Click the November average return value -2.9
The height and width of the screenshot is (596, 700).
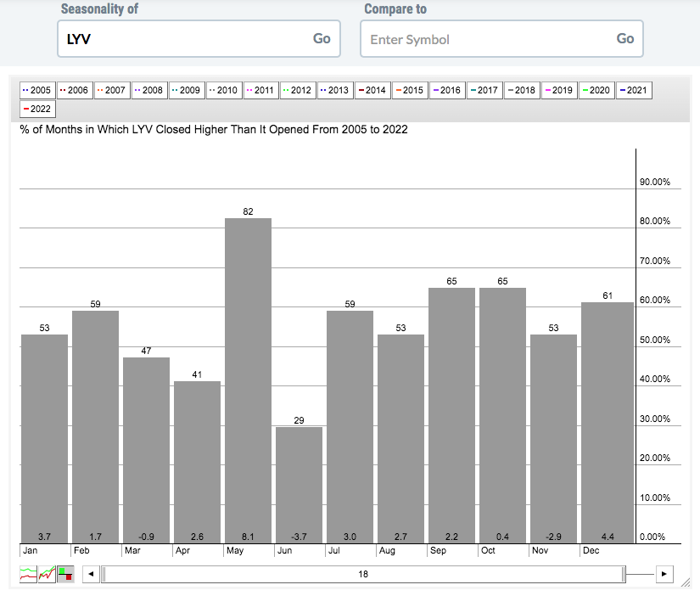(x=553, y=537)
